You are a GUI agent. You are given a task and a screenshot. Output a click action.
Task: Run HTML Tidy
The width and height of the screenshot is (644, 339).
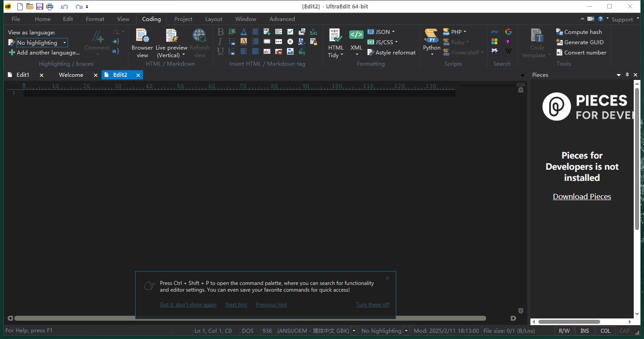click(x=335, y=43)
